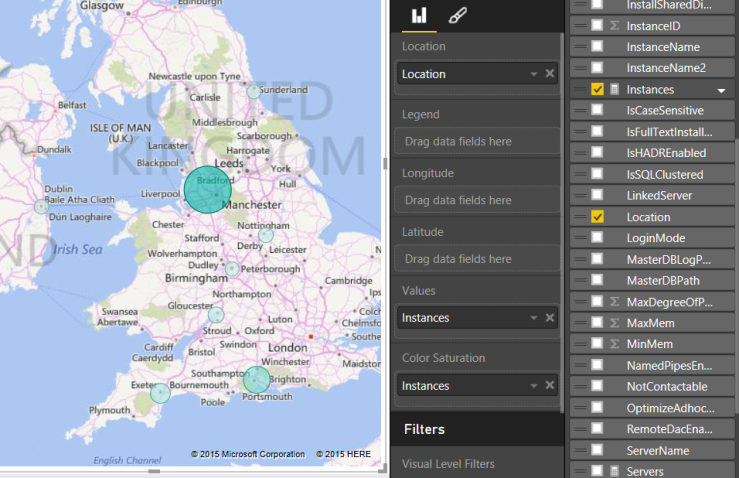Click the sigma icon beside InstanceID

pos(614,25)
